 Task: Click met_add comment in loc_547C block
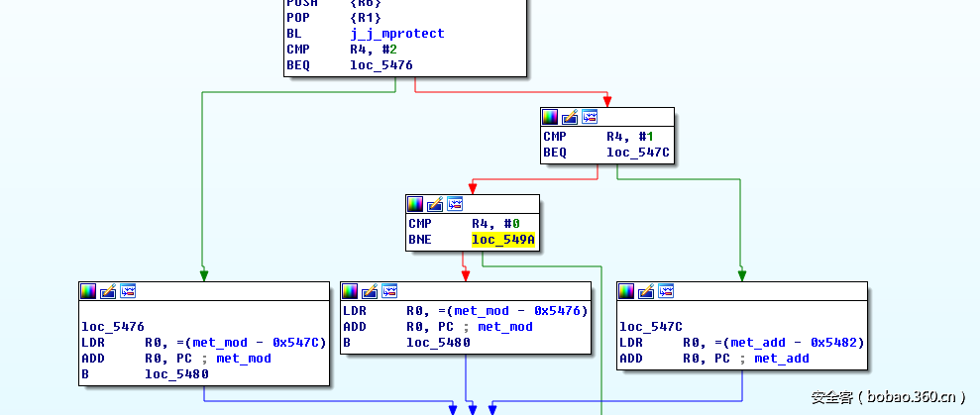point(782,359)
